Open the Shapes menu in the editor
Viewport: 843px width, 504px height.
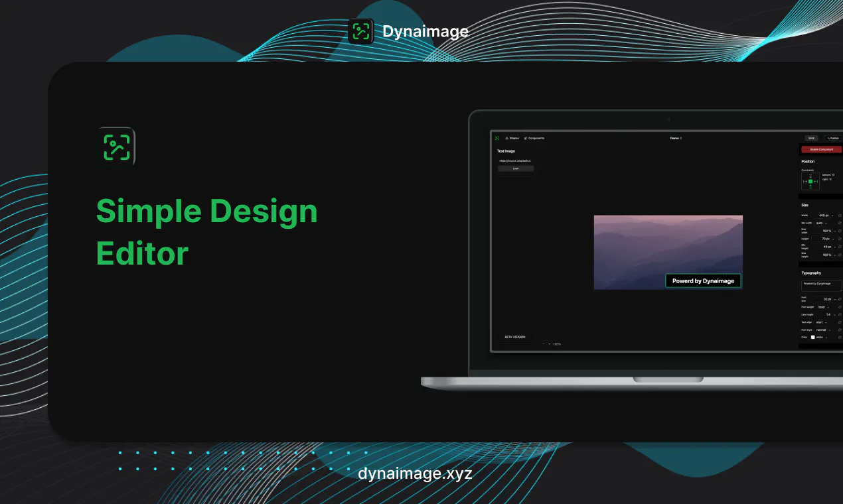[512, 138]
